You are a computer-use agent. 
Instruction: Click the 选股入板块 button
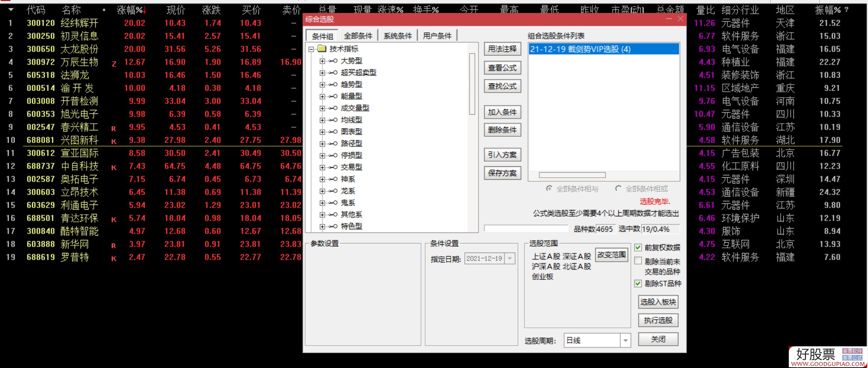tap(658, 302)
